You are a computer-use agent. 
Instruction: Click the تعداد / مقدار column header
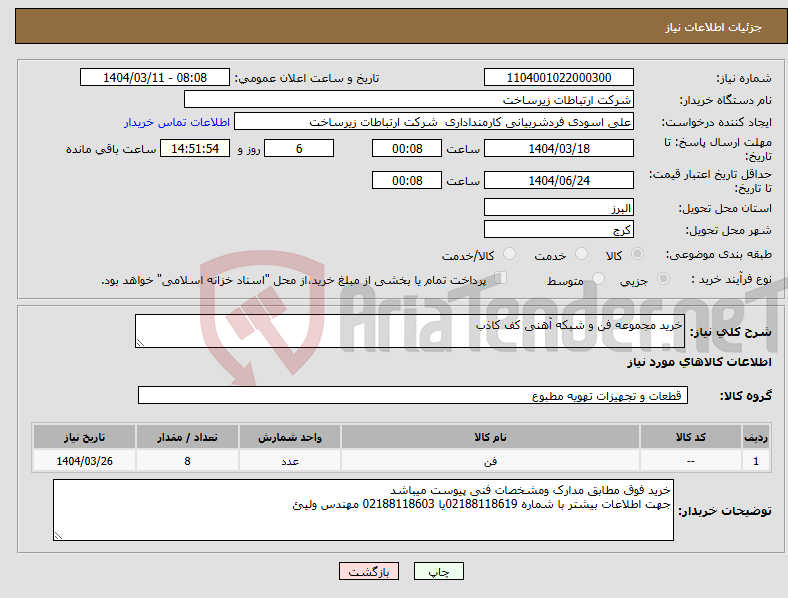pyautogui.click(x=187, y=437)
